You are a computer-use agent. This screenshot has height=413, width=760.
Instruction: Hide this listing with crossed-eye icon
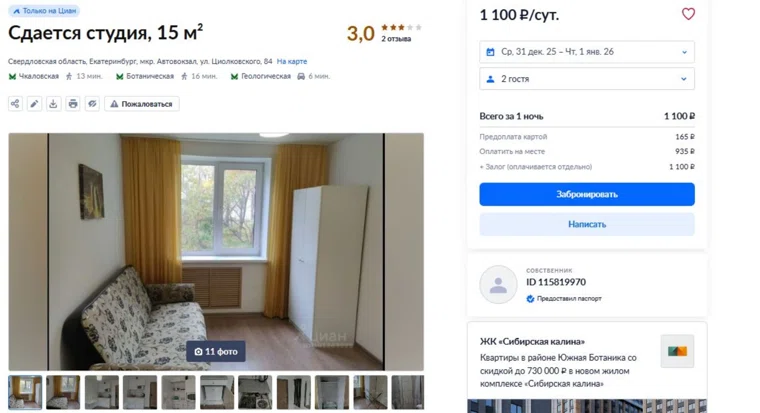coord(92,104)
